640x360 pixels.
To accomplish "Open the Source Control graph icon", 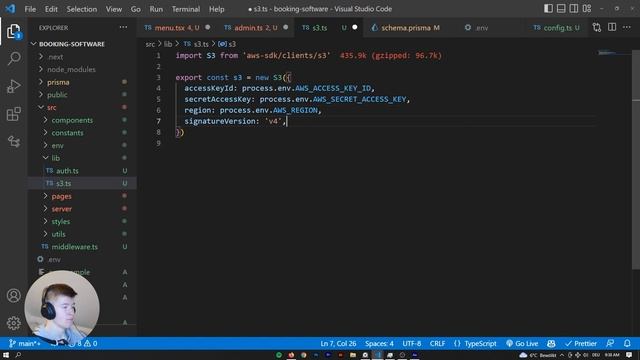I will click(x=13, y=142).
